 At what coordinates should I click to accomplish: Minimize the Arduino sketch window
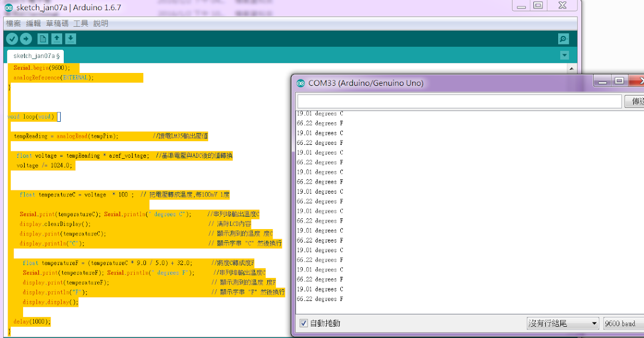[x=522, y=5]
